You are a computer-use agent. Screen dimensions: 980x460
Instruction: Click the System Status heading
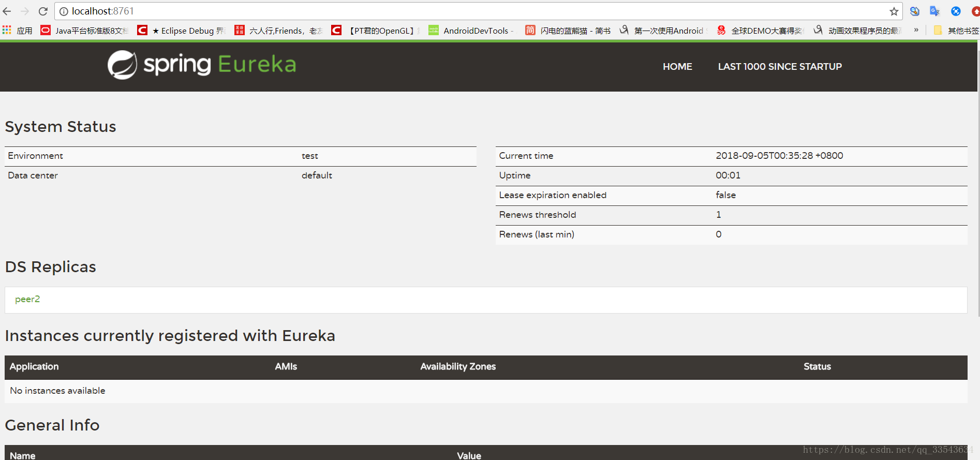(x=61, y=127)
